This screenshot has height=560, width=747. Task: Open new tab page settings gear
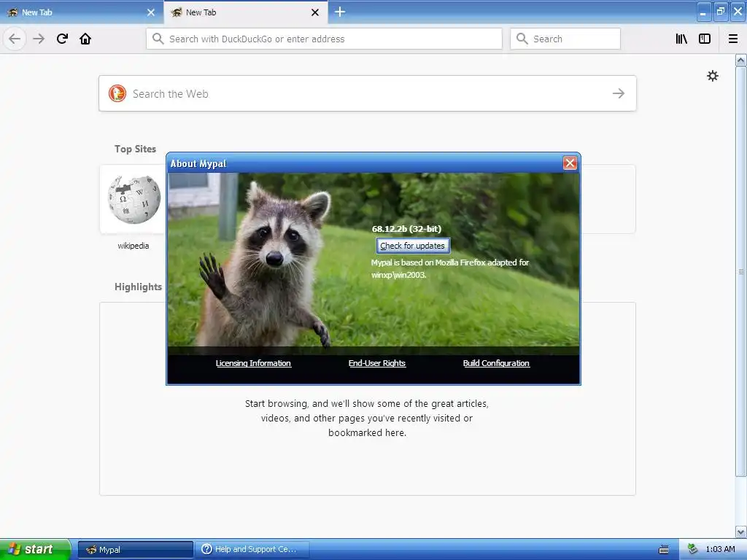[x=712, y=76]
